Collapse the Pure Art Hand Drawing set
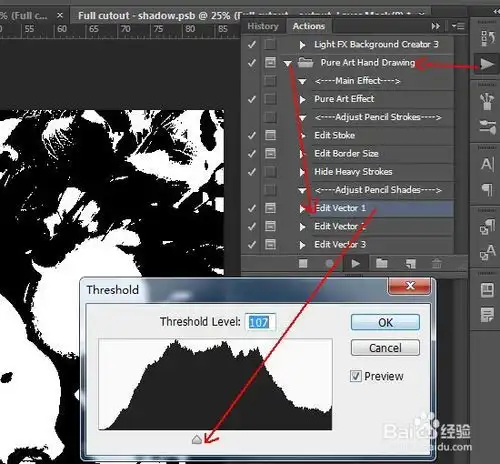 [x=288, y=63]
